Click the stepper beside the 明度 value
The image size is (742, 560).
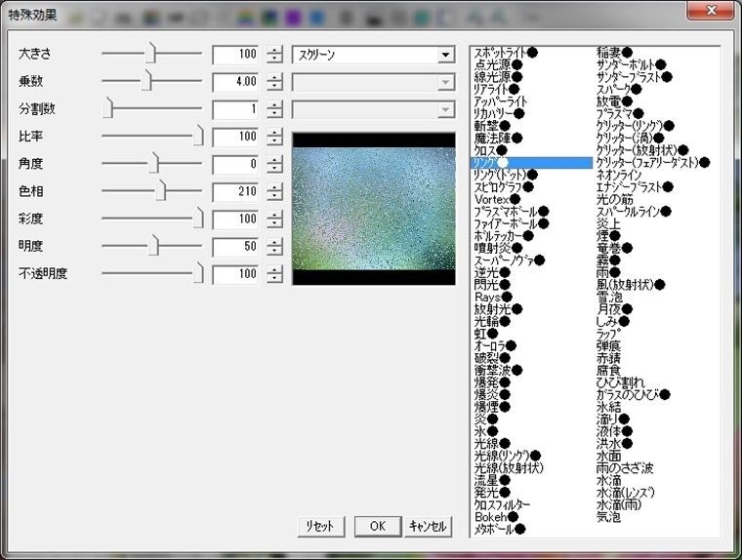tap(274, 247)
